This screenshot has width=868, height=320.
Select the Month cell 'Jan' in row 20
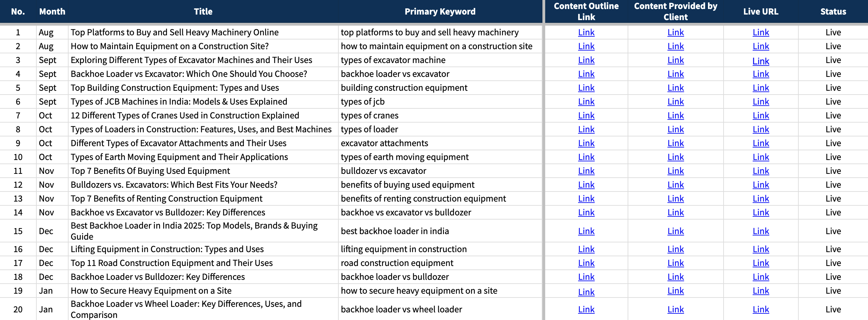click(x=52, y=309)
